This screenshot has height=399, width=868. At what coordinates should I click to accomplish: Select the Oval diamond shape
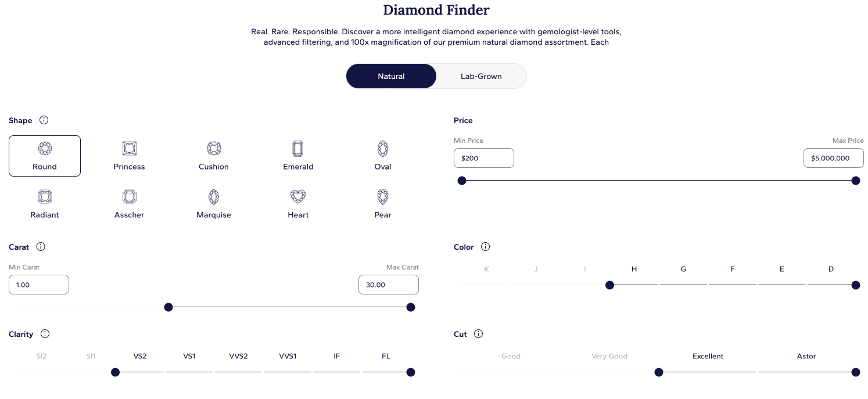click(382, 155)
